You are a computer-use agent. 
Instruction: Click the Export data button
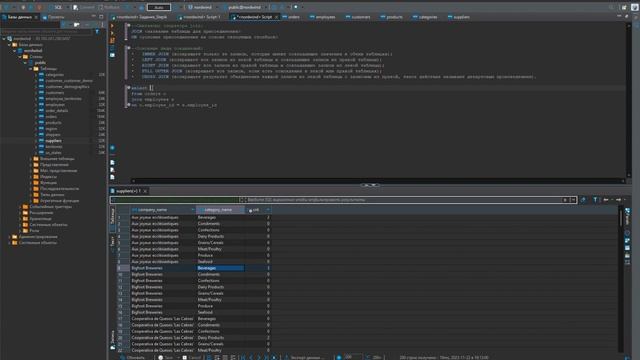304,357
